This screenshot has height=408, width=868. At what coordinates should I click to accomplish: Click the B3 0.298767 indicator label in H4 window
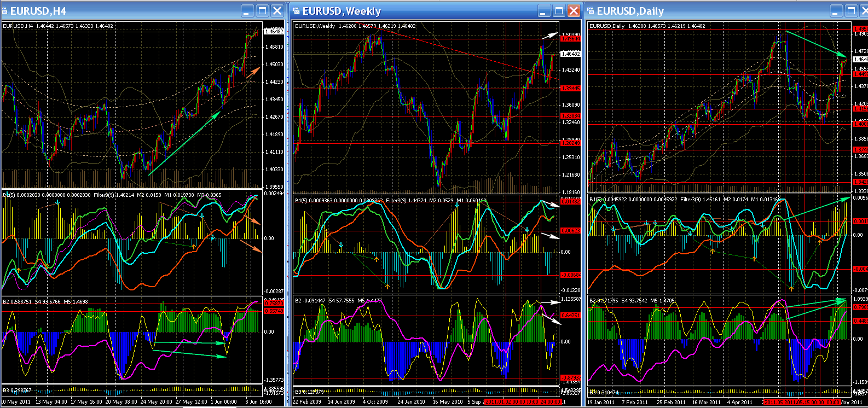click(x=17, y=390)
